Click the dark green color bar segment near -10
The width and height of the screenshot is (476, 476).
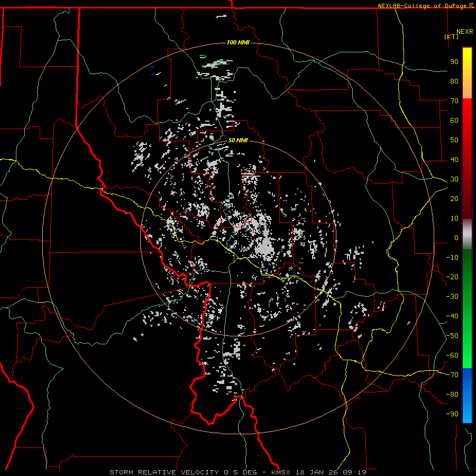pos(467,258)
